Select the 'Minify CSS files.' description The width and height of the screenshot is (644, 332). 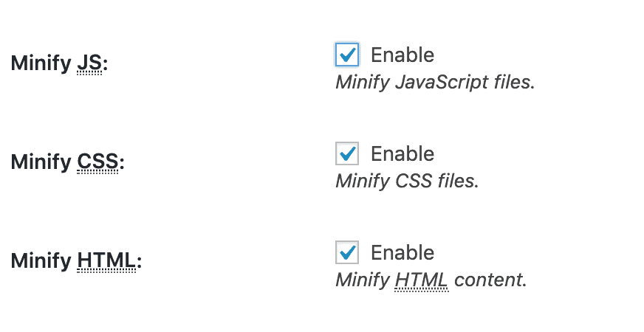click(x=408, y=181)
